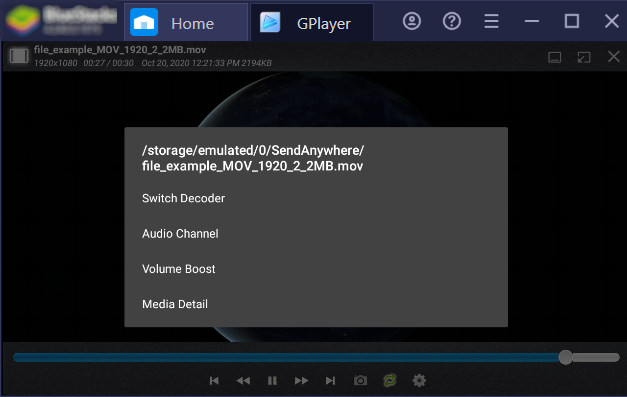The image size is (627, 397).
Task: Fast forward the video
Action: pos(302,381)
